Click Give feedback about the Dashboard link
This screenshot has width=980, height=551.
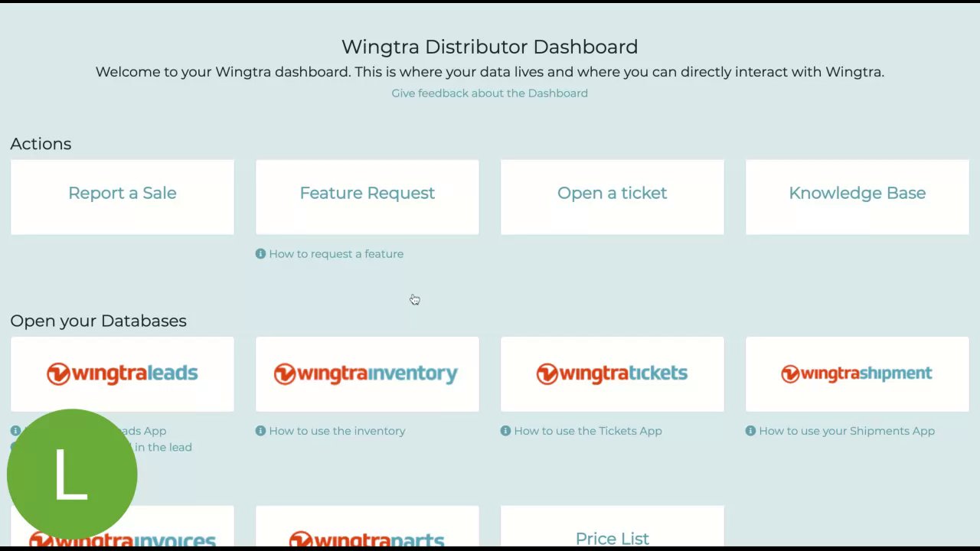pos(490,93)
